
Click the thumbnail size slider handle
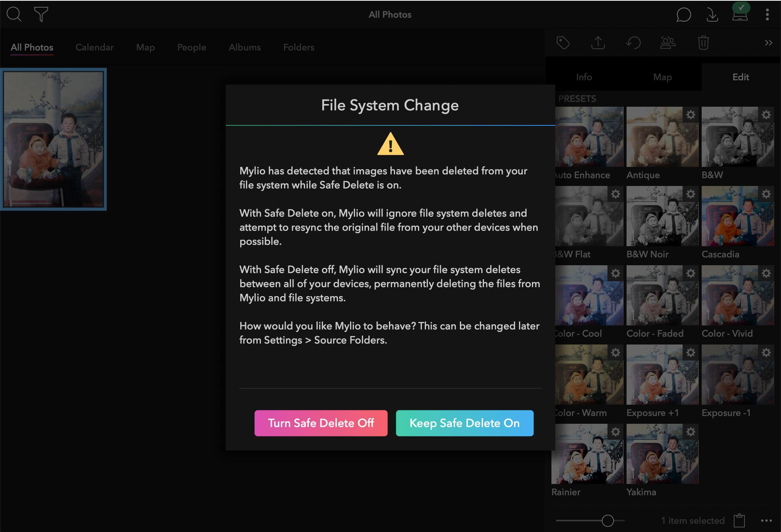click(x=607, y=521)
